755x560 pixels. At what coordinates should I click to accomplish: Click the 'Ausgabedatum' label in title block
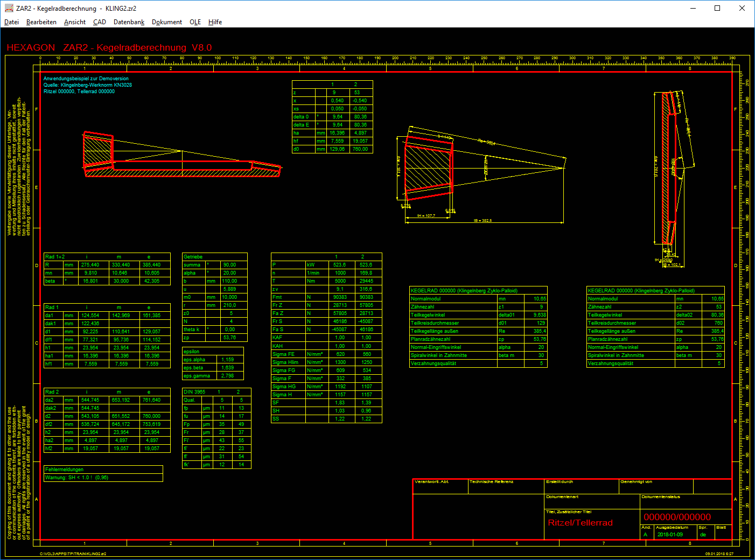pyautogui.click(x=672, y=528)
